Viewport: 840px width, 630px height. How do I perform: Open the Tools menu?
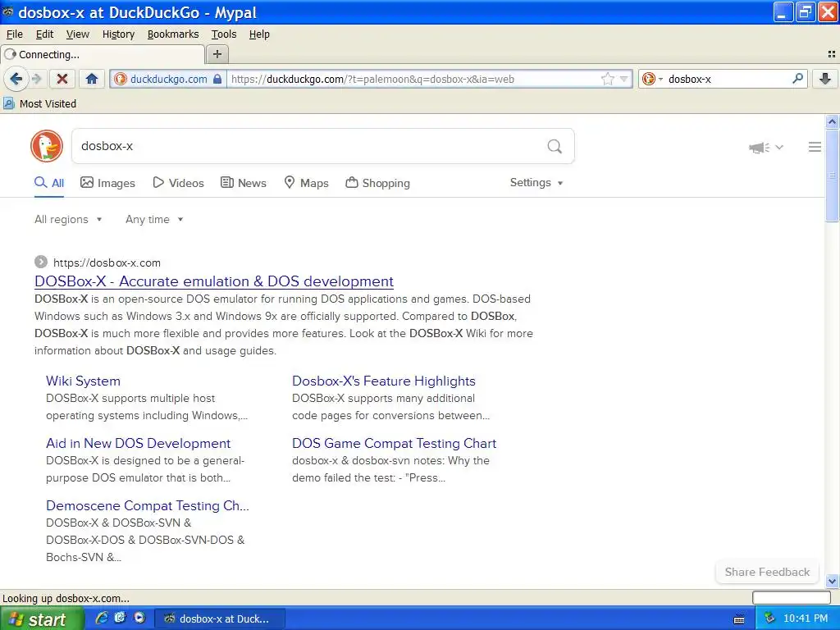tap(224, 34)
